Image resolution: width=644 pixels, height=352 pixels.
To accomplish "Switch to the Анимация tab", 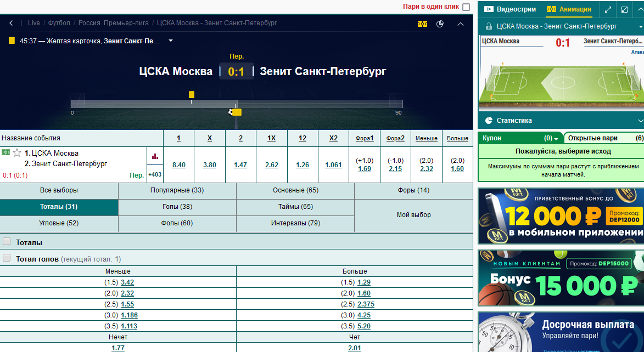I will (569, 9).
